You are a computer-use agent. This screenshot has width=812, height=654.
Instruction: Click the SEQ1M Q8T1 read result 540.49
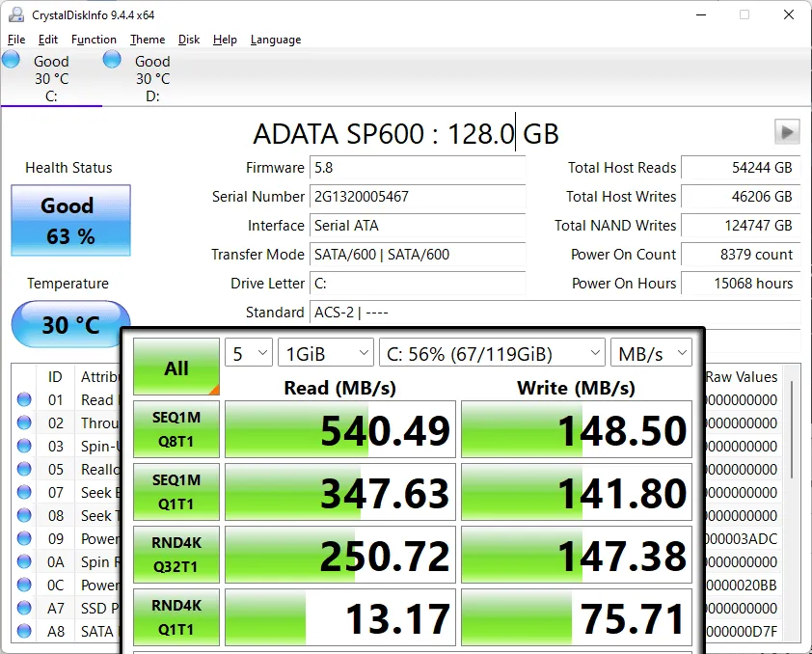[x=340, y=429]
